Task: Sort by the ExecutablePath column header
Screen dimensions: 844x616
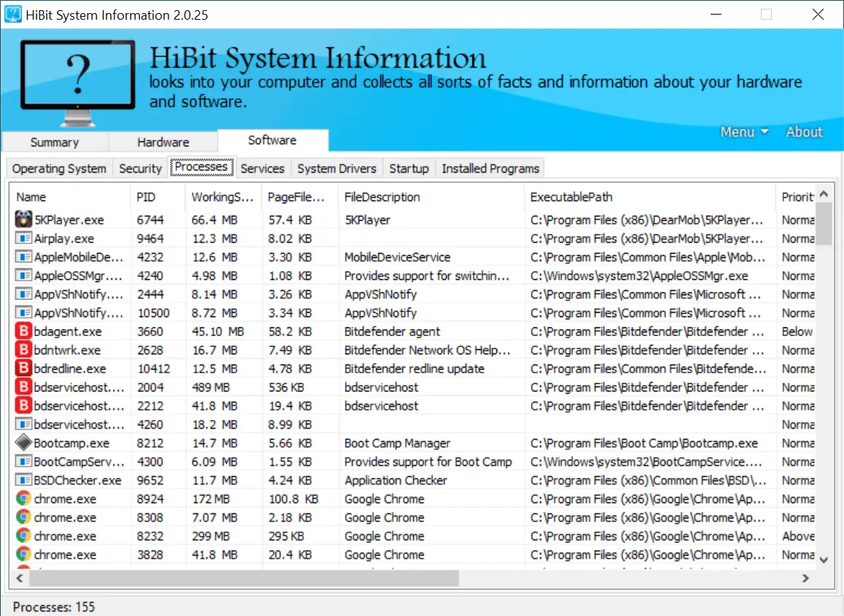Action: point(649,197)
